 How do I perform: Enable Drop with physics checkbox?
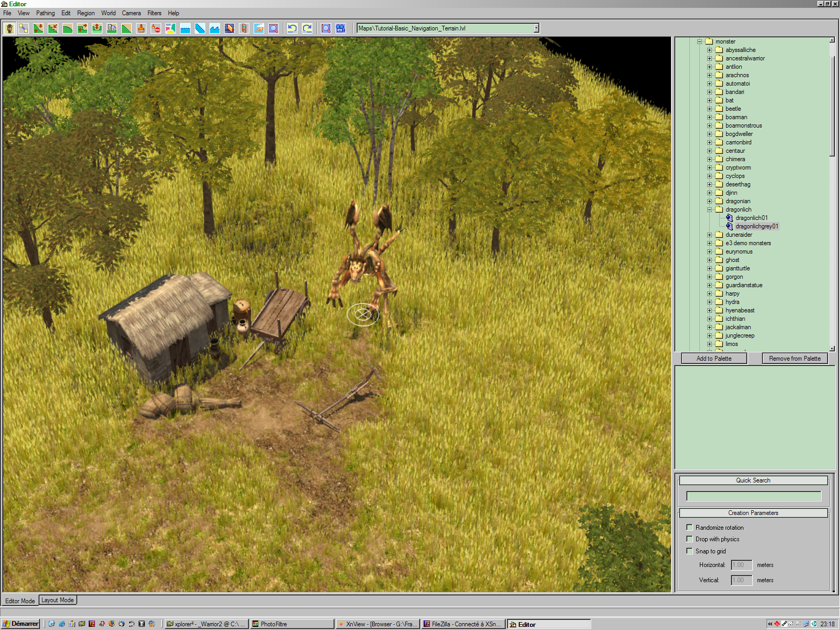689,539
